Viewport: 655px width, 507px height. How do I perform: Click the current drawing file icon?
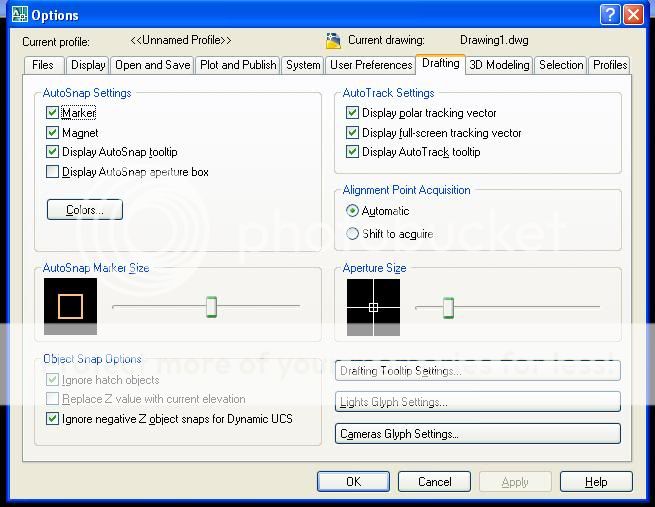click(333, 41)
